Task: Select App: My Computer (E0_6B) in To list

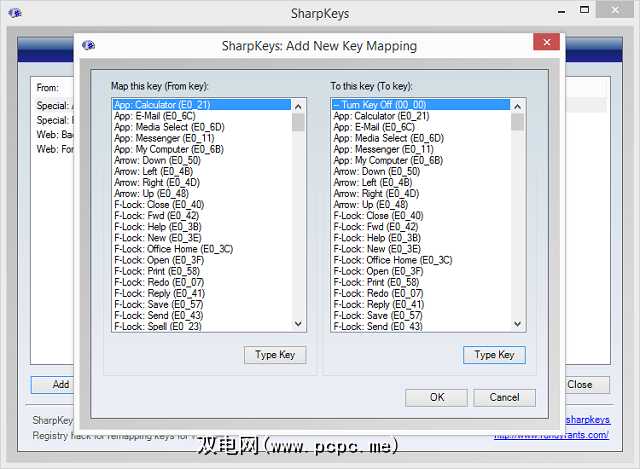Action: [421, 160]
